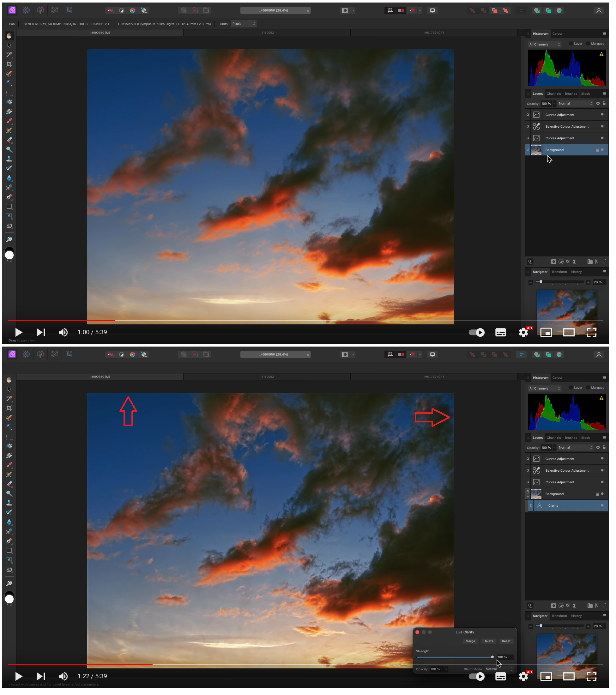Select the Crop tool in the 1:00 frame
Image resolution: width=616 pixels, height=695 pixels.
point(9,65)
